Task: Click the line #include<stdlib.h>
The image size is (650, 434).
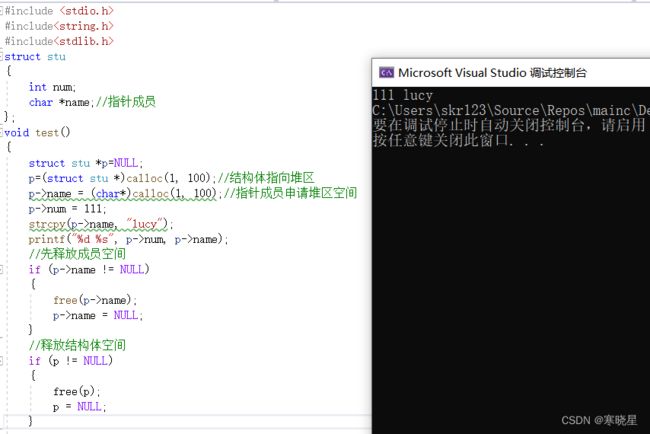Action: [59, 41]
